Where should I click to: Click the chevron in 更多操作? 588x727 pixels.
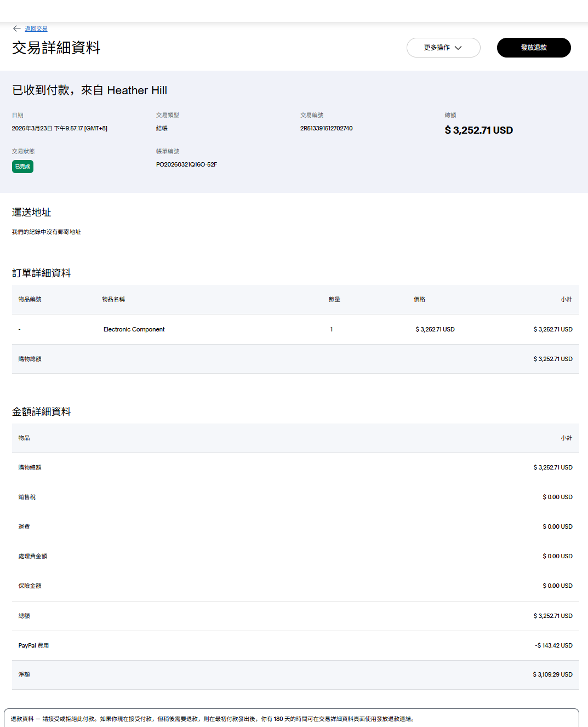[458, 48]
